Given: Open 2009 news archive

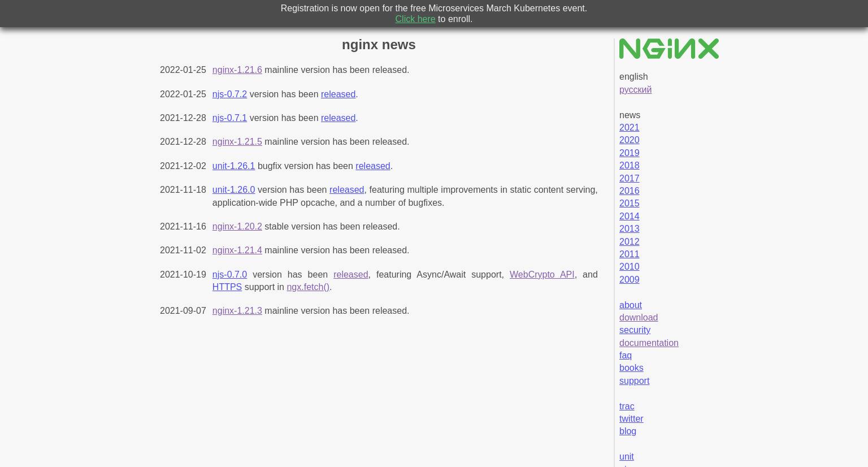Looking at the screenshot, I should [629, 279].
